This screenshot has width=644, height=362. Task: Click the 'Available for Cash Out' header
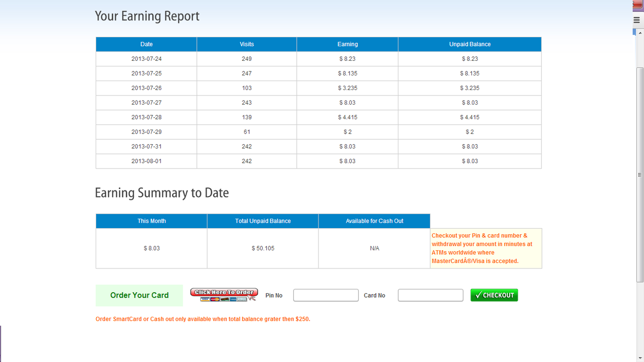374,221
